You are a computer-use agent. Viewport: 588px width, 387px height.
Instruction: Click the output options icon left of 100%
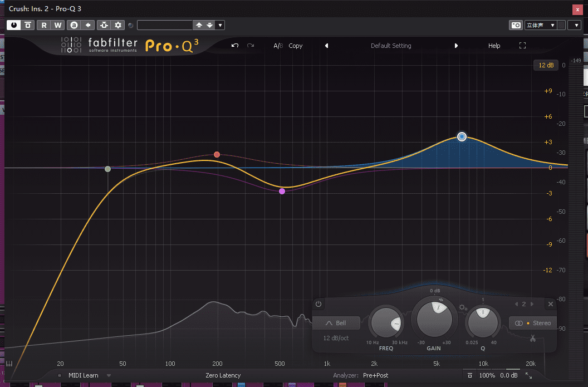(x=469, y=375)
